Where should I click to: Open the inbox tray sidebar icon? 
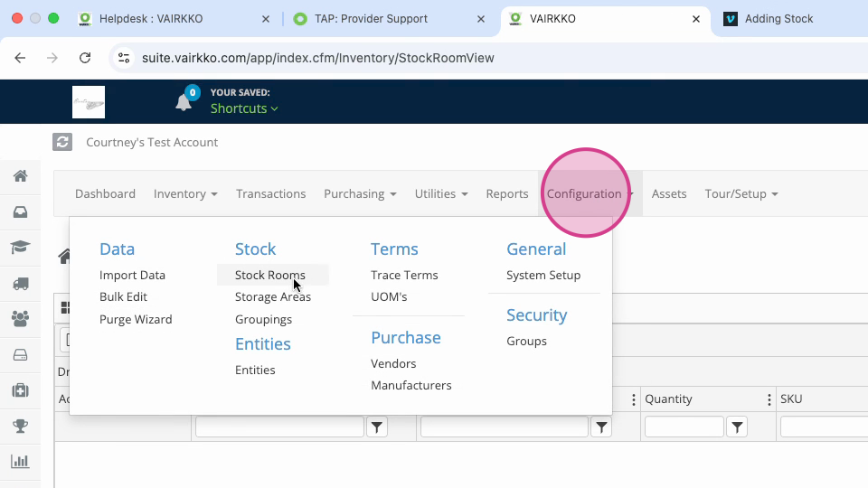21,211
